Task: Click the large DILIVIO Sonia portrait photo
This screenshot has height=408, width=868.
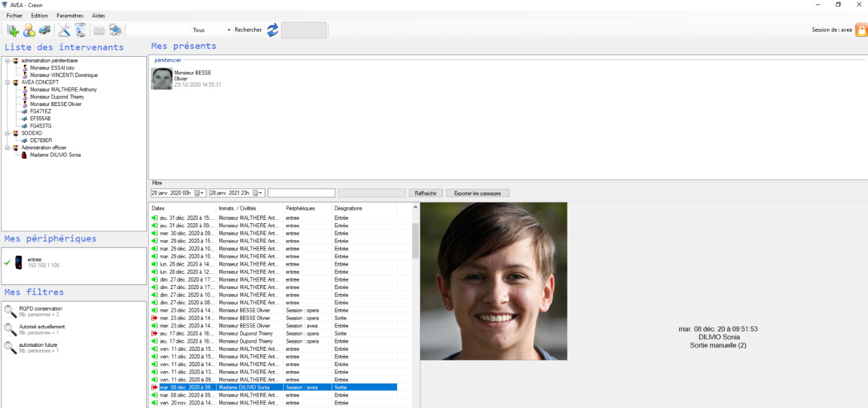Action: (494, 281)
